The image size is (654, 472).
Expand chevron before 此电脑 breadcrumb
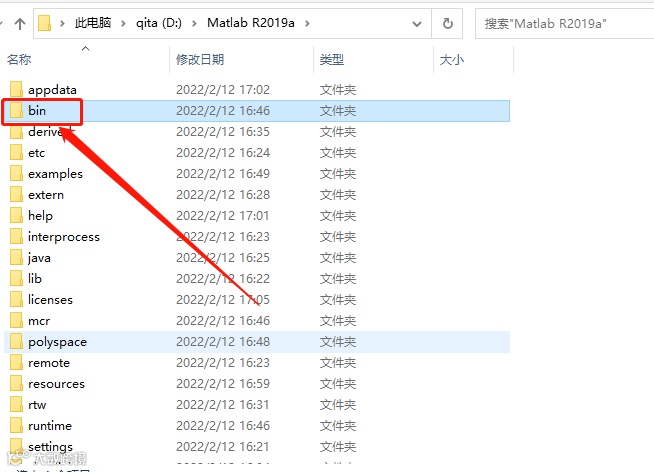(x=62, y=23)
